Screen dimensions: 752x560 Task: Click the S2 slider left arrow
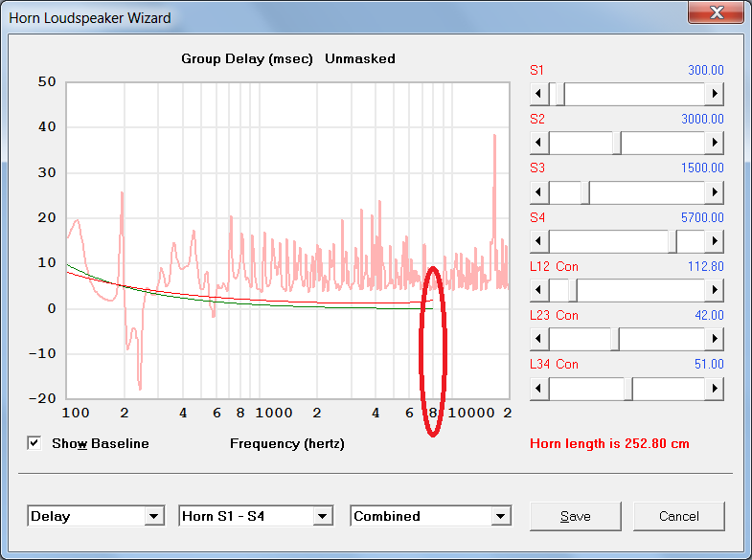click(x=539, y=143)
